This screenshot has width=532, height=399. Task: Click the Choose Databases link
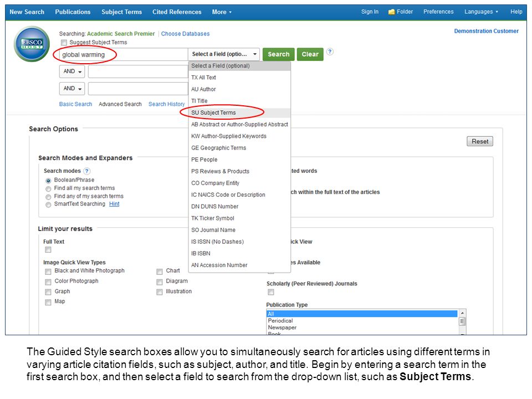pos(185,34)
